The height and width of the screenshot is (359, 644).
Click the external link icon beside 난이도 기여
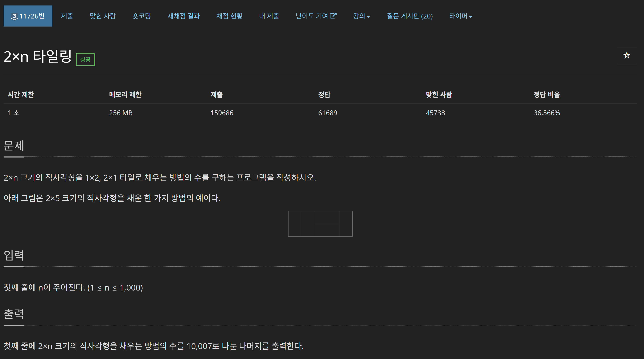333,16
